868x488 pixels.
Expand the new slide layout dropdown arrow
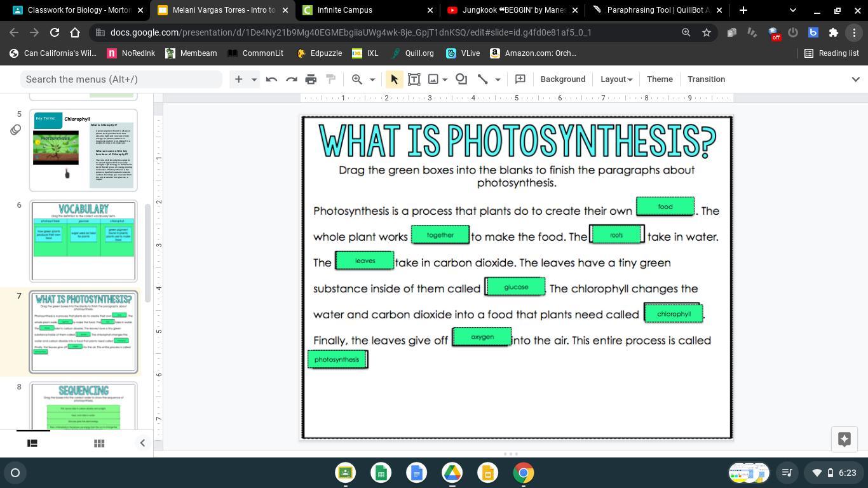tap(254, 79)
